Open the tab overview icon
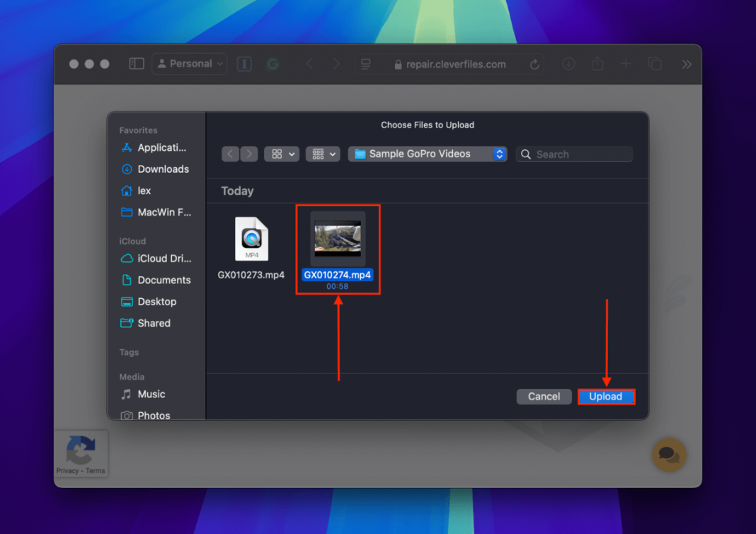This screenshot has height=534, width=756. 653,64
